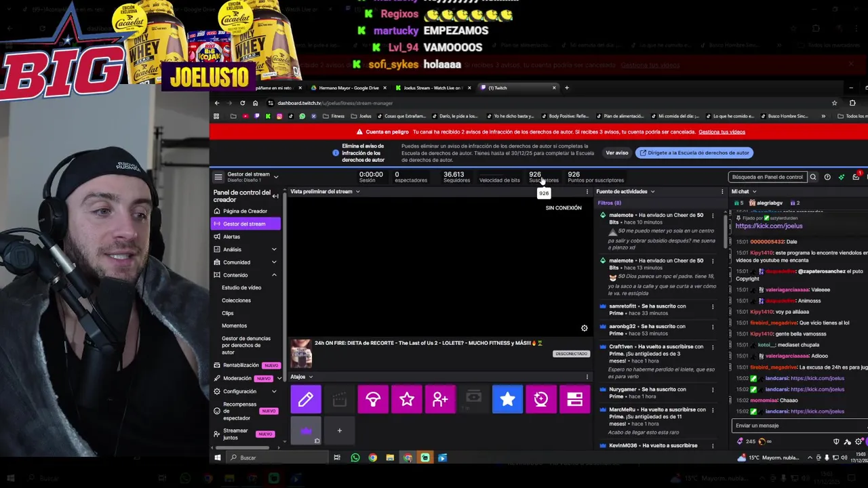Expand the Configuración sidebar section

(x=274, y=392)
